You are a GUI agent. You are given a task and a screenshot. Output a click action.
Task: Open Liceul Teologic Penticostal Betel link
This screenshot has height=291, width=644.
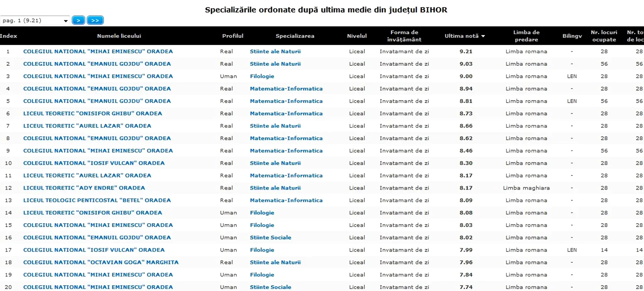pyautogui.click(x=97, y=200)
